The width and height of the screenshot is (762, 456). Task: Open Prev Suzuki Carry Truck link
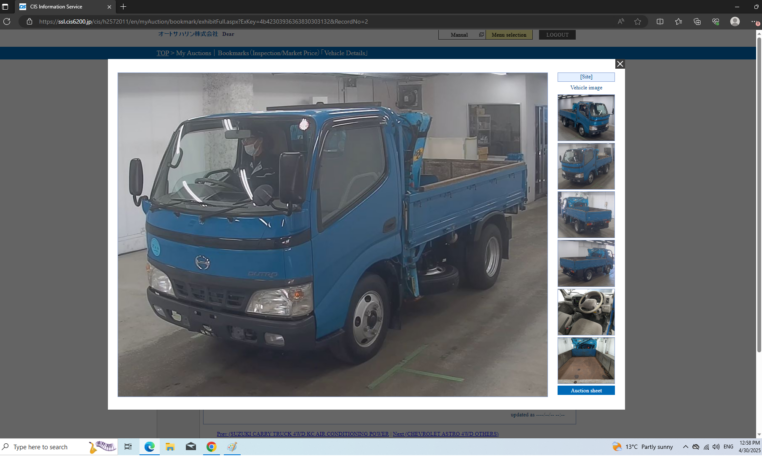pos(303,434)
